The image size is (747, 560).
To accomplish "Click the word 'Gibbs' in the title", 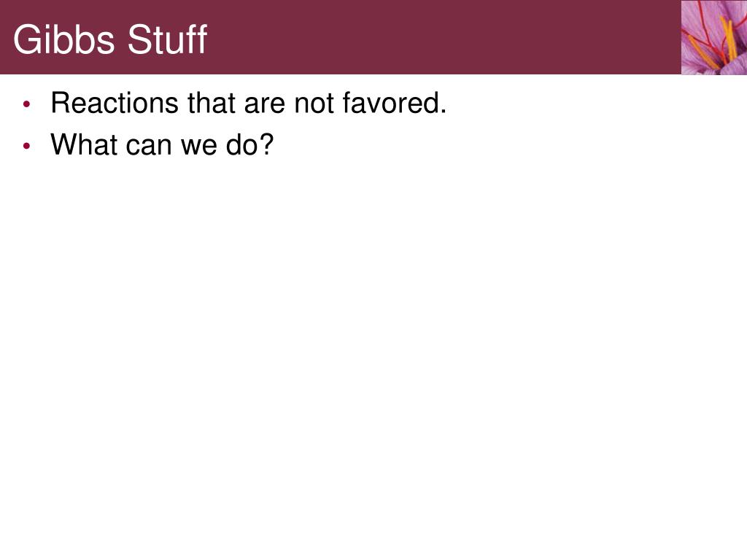I will pos(64,39).
